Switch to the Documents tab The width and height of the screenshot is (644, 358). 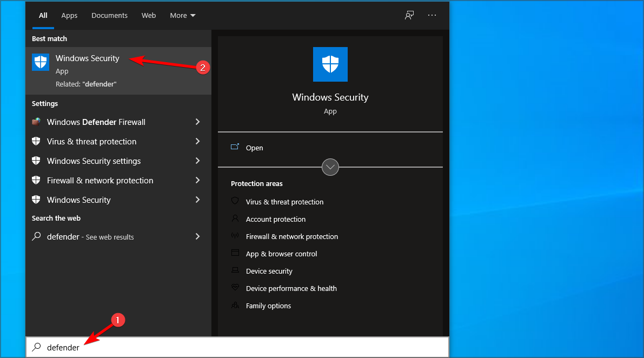[x=110, y=16]
